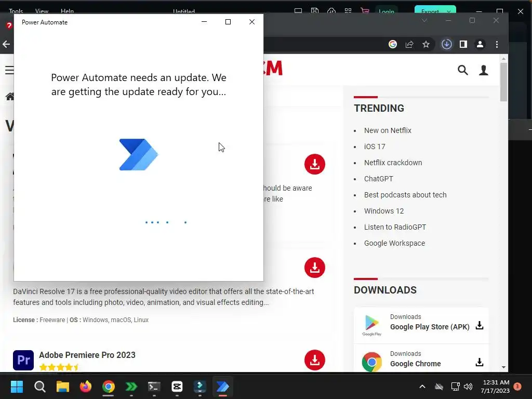Open Google Play Store (APK) download link
This screenshot has height=399, width=532.
(430, 327)
